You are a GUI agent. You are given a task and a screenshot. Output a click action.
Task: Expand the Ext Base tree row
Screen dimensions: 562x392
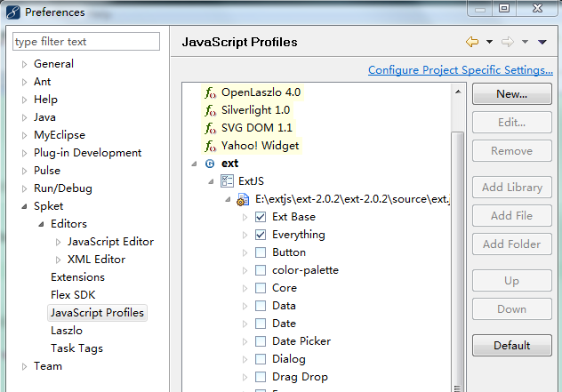245,217
